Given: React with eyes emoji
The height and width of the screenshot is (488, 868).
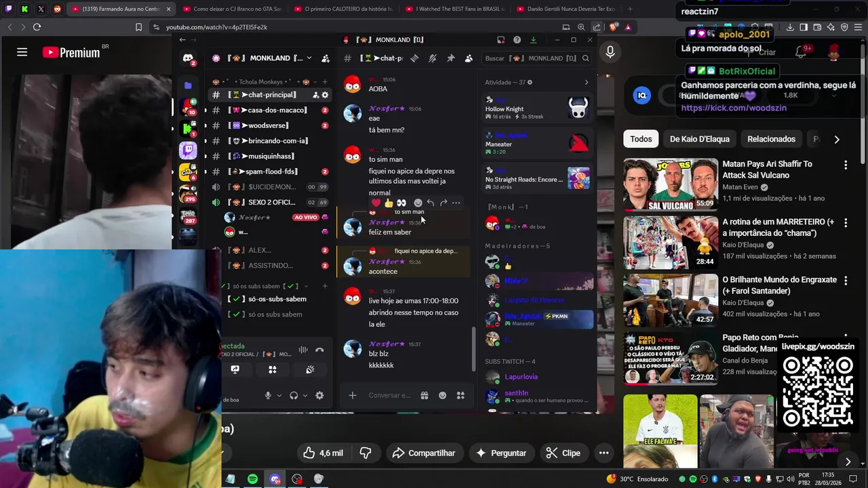Looking at the screenshot, I should pos(401,203).
